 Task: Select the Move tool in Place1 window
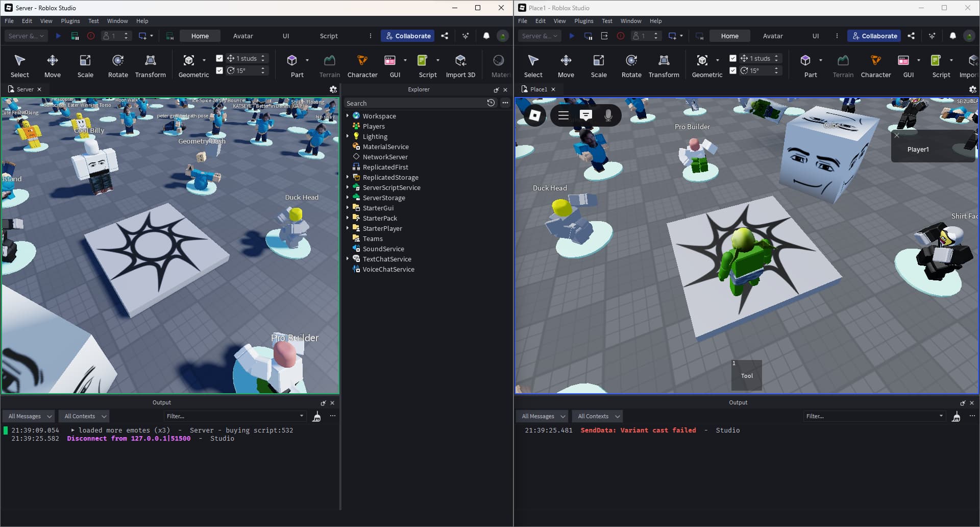[566, 66]
